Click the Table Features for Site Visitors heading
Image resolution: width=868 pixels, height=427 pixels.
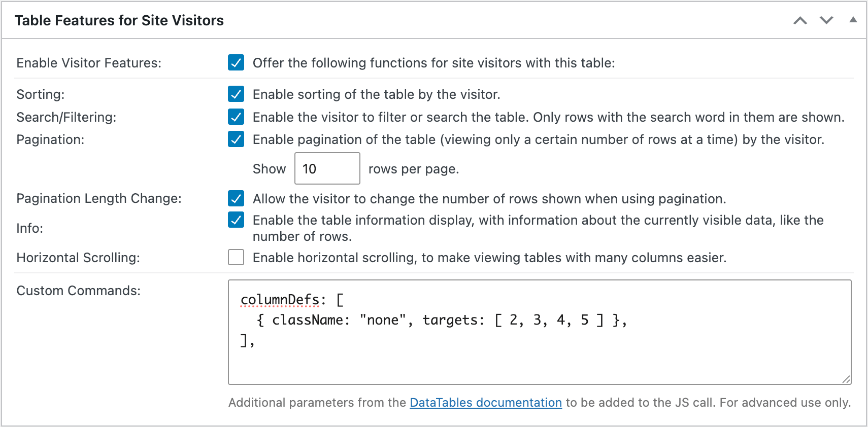(119, 20)
